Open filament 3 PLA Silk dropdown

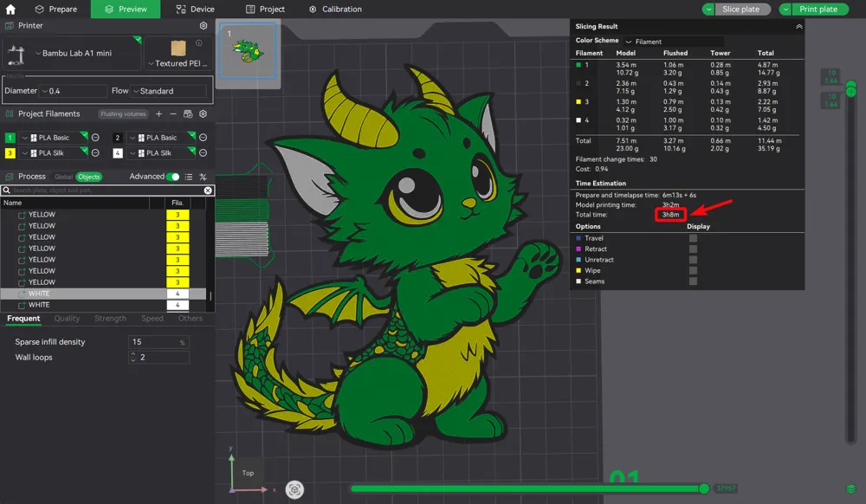click(54, 153)
